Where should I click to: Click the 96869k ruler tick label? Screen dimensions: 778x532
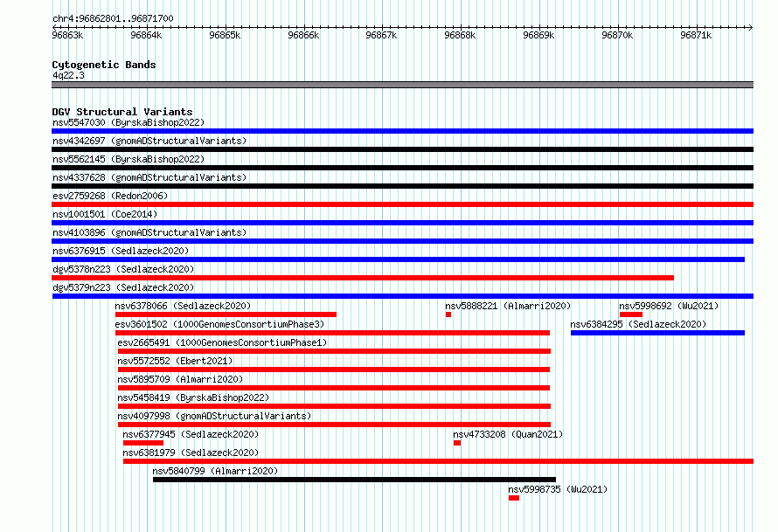(538, 35)
